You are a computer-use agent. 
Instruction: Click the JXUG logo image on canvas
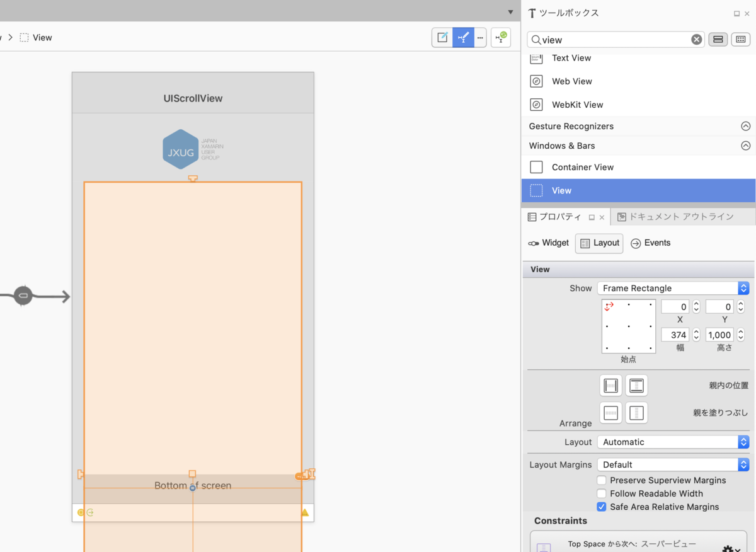[x=193, y=149]
